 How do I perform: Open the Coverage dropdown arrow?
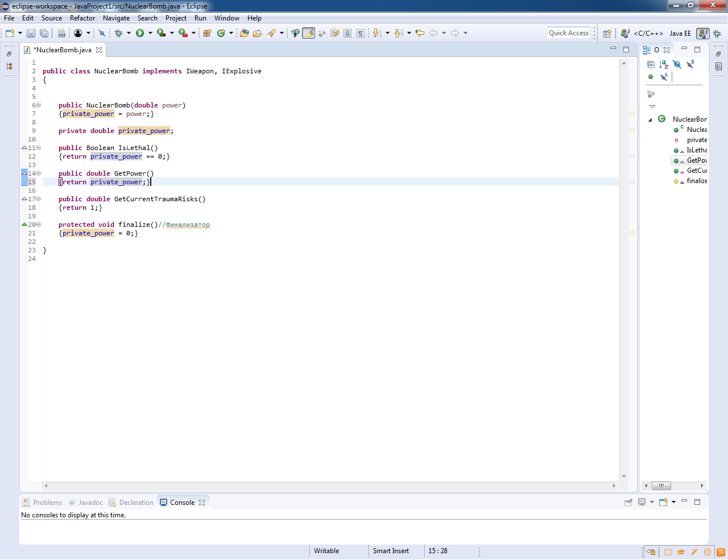172,33
